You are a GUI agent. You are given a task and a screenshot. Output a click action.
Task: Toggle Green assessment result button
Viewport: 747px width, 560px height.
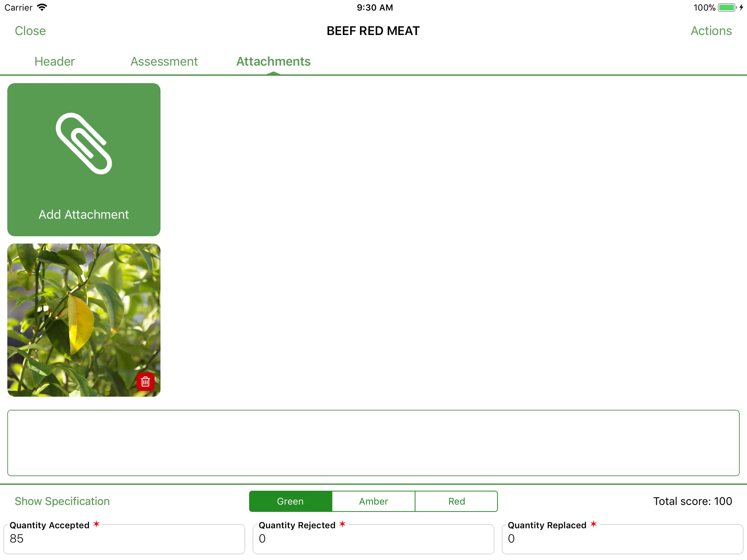coord(290,501)
